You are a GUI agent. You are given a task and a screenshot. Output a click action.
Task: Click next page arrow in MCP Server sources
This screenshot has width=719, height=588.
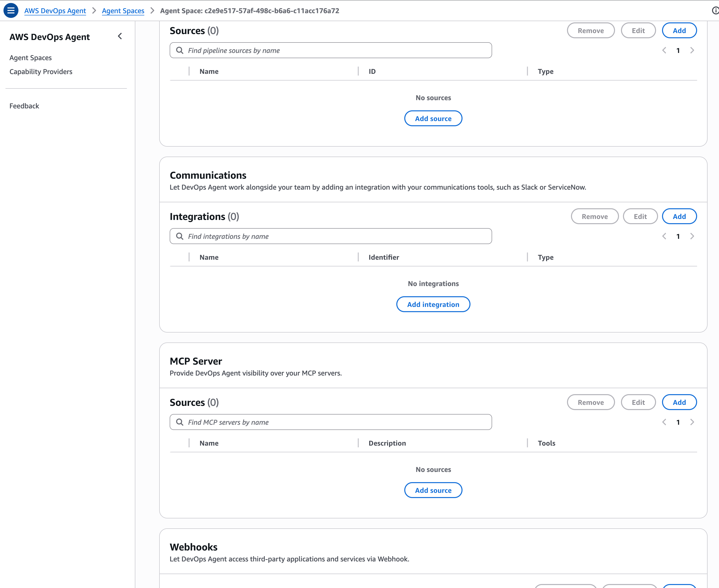point(692,422)
